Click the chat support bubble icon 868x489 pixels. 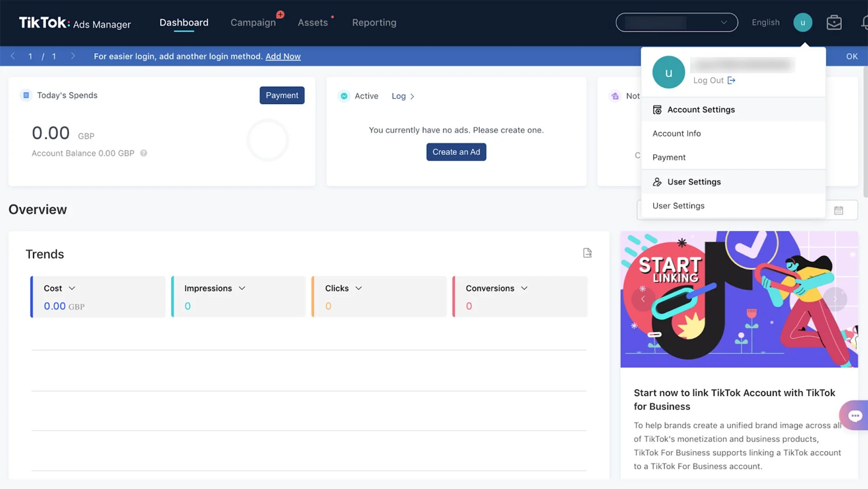(x=854, y=415)
